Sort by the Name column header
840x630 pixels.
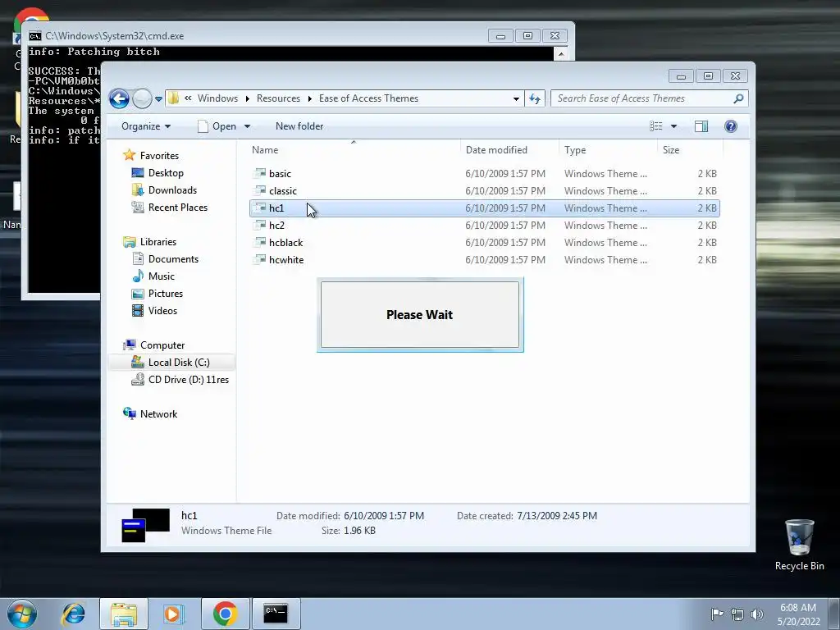click(x=353, y=150)
